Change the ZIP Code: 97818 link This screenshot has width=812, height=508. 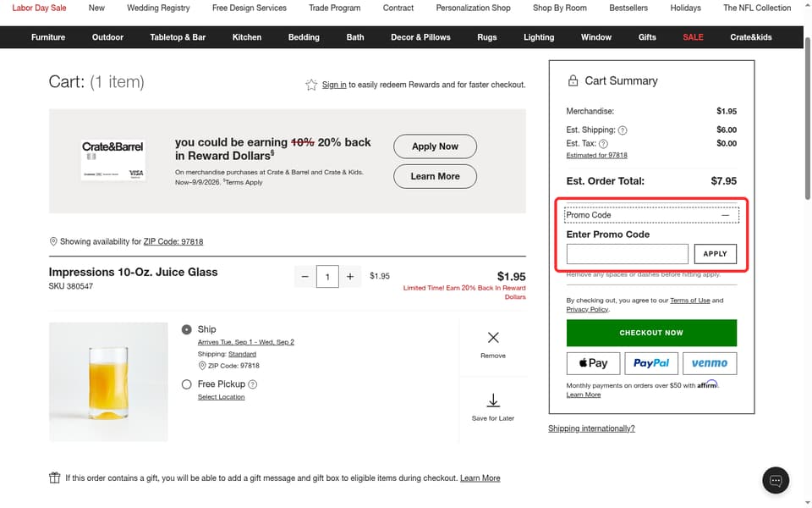pyautogui.click(x=173, y=241)
